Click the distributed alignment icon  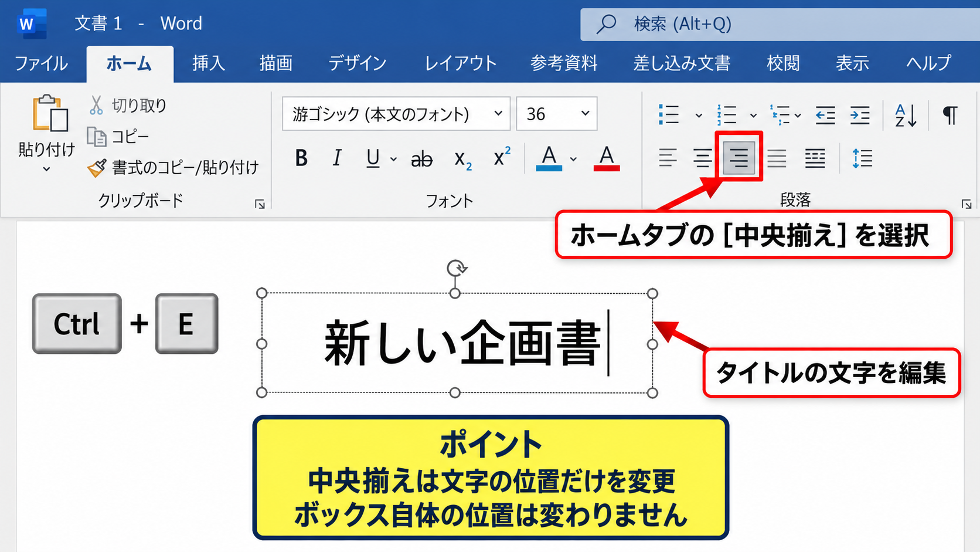coord(815,158)
